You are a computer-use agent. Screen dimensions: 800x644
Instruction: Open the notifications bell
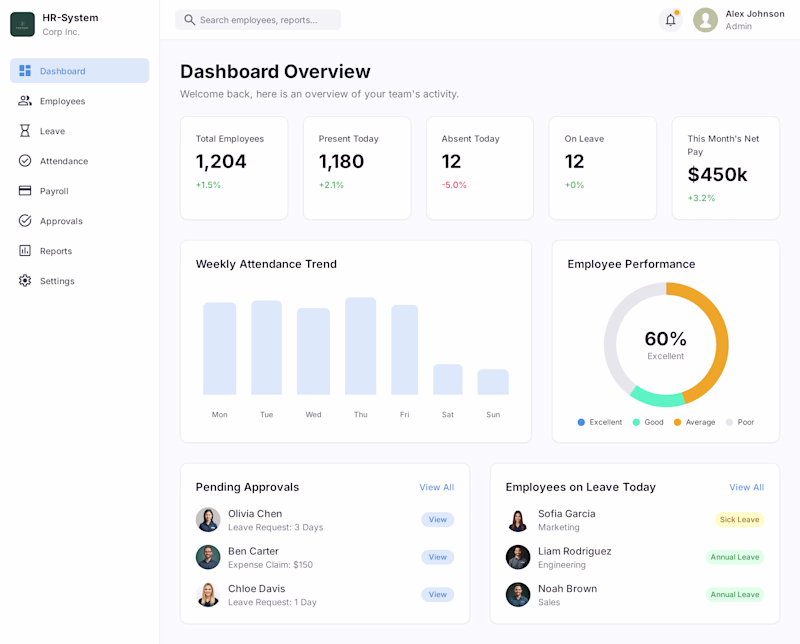(x=670, y=20)
